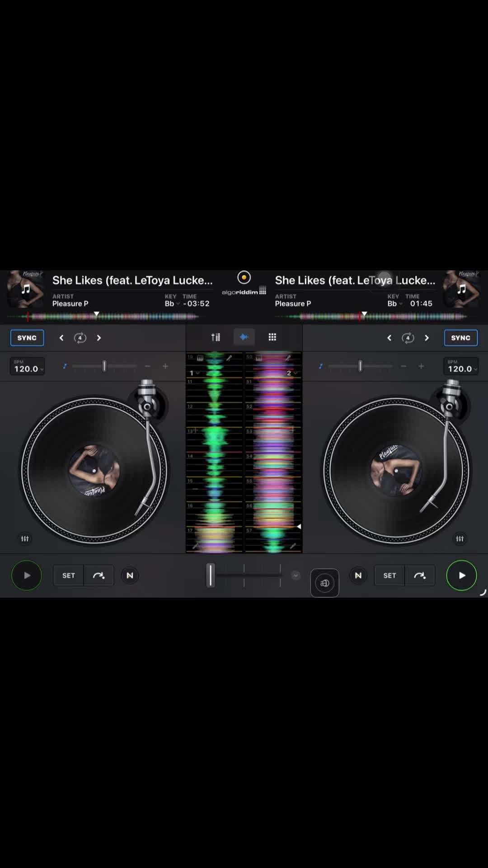Toggle SYNC on the right deck

(x=461, y=338)
